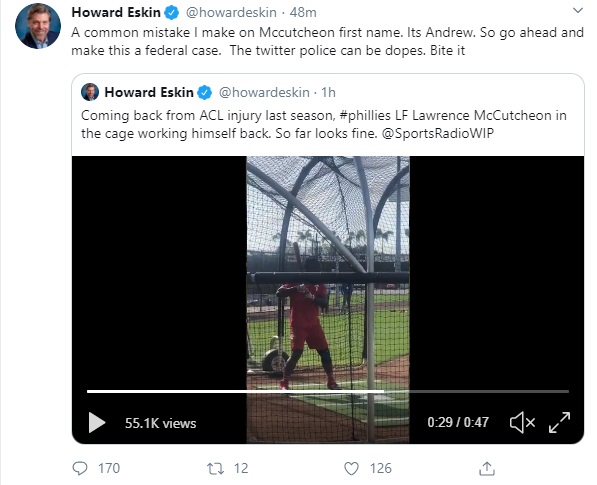Screen dimensions: 597x485
Task: Like the tweet with heart icon
Action: 351,469
